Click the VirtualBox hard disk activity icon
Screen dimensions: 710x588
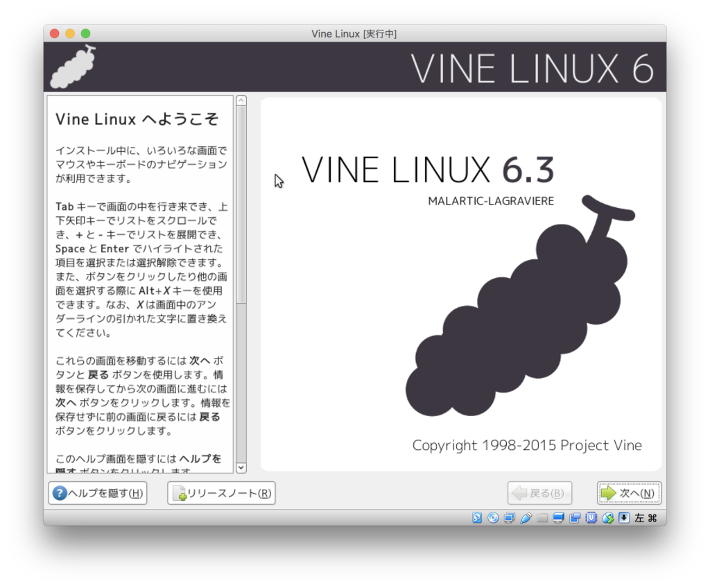click(477, 518)
